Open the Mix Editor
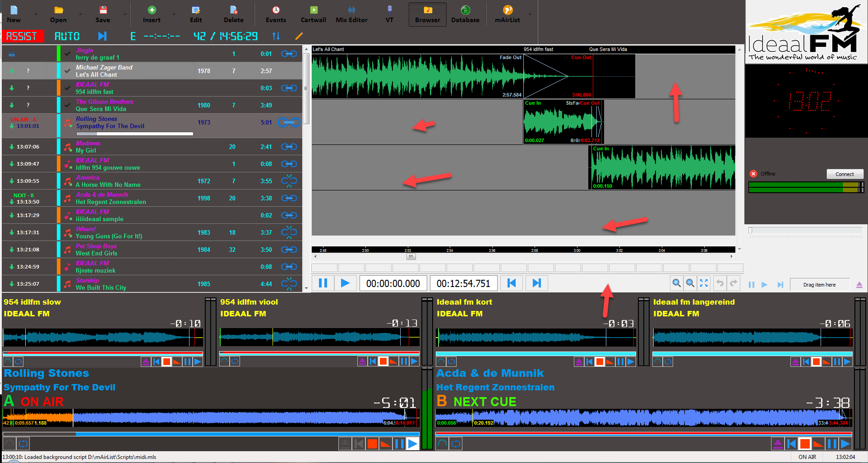 pos(351,14)
